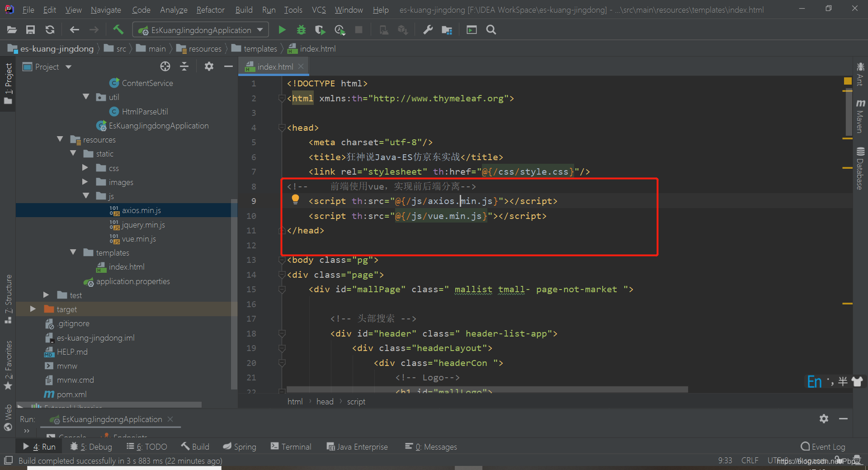Click the Save All toolbar icon

(x=30, y=30)
